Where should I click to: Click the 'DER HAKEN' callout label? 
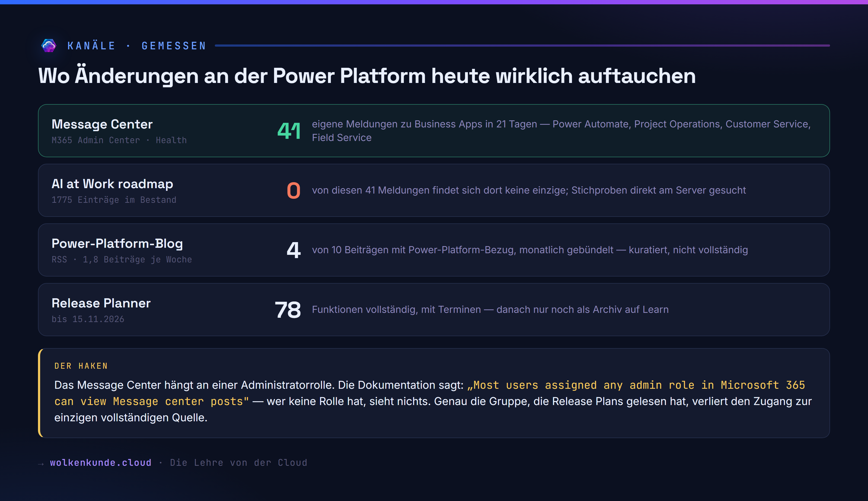(x=81, y=366)
